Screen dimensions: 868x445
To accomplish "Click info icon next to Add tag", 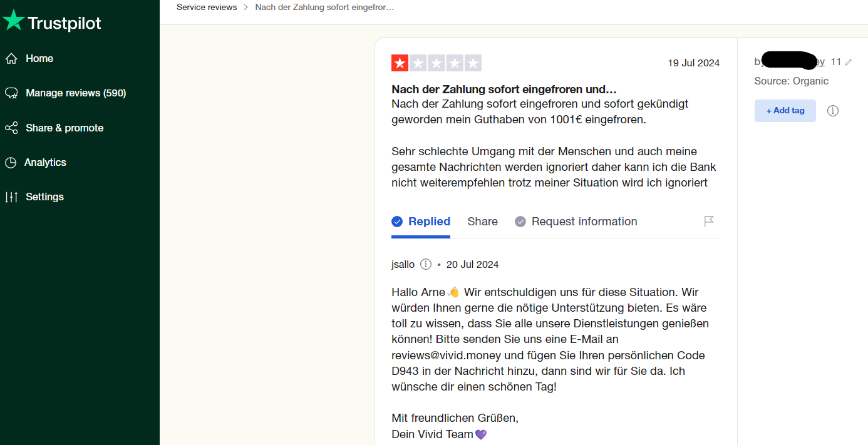I will pos(832,111).
